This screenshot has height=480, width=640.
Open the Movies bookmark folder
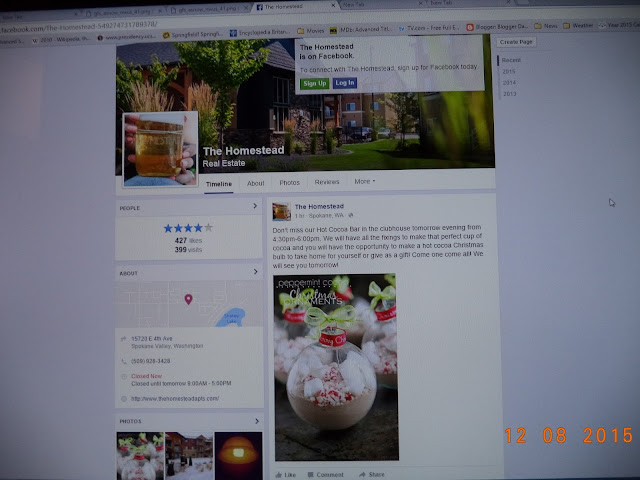(x=311, y=31)
